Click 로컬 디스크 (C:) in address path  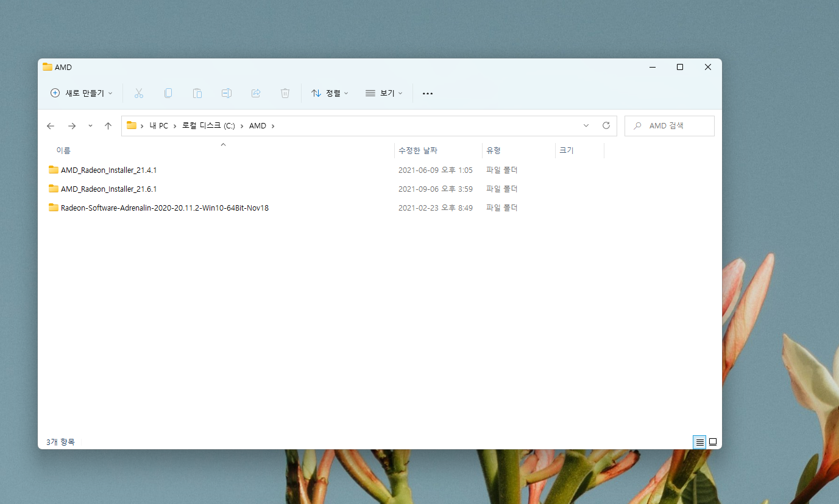pos(208,126)
